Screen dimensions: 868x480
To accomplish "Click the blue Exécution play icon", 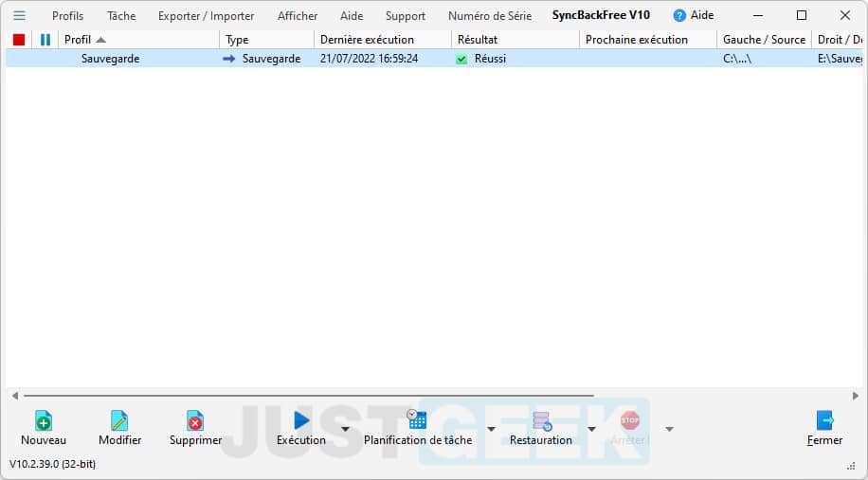I will pyautogui.click(x=301, y=420).
